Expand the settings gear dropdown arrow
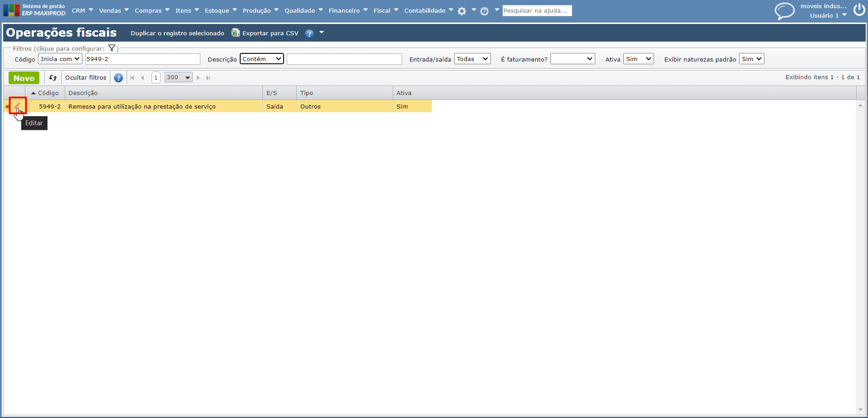Viewport: 868px width, 418px height. [x=474, y=10]
